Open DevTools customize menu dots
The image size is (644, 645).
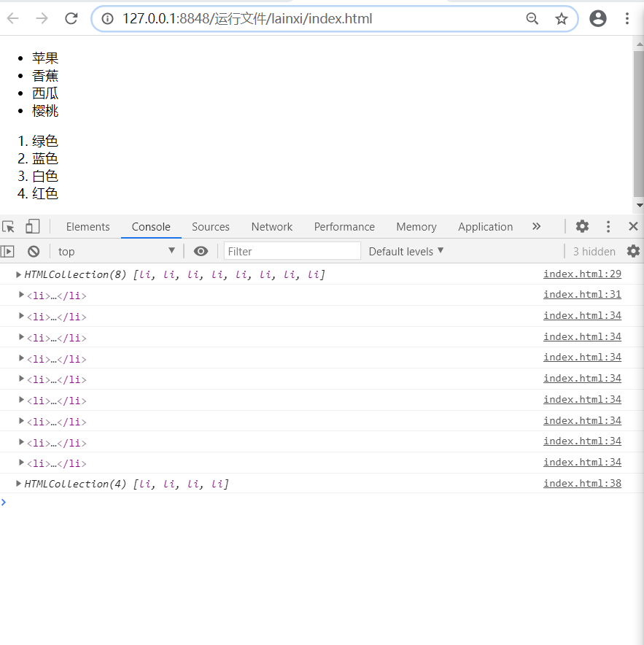coord(608,226)
